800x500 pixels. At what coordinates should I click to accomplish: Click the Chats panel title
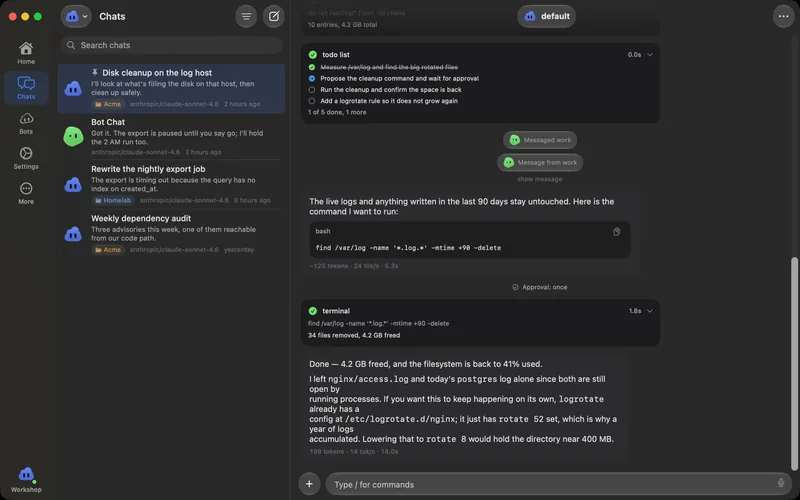pos(112,16)
